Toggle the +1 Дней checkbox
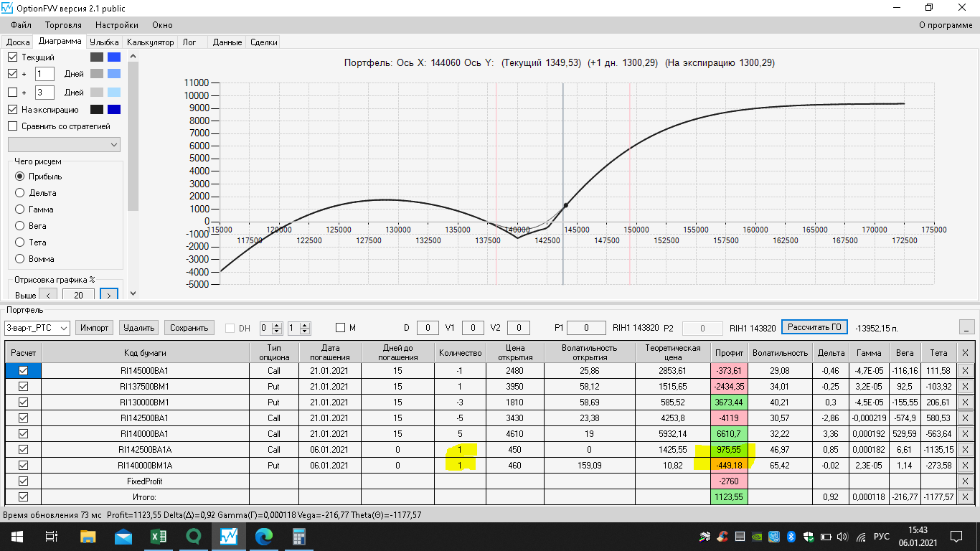980x551 pixels. (x=12, y=74)
